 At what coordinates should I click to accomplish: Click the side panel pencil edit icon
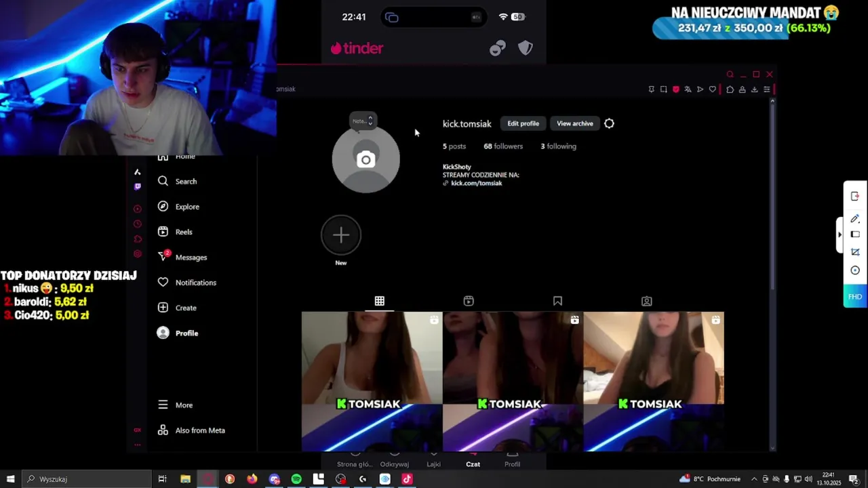pyautogui.click(x=855, y=218)
